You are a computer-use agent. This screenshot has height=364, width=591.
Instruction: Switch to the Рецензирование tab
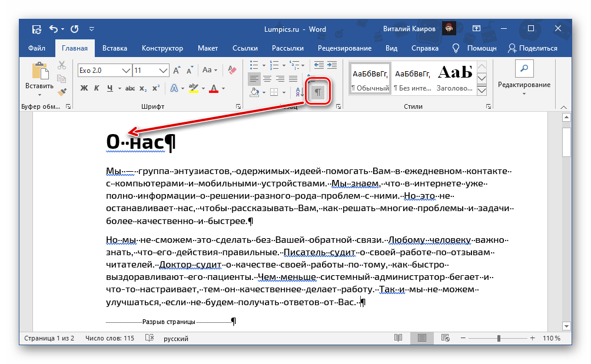coord(344,48)
